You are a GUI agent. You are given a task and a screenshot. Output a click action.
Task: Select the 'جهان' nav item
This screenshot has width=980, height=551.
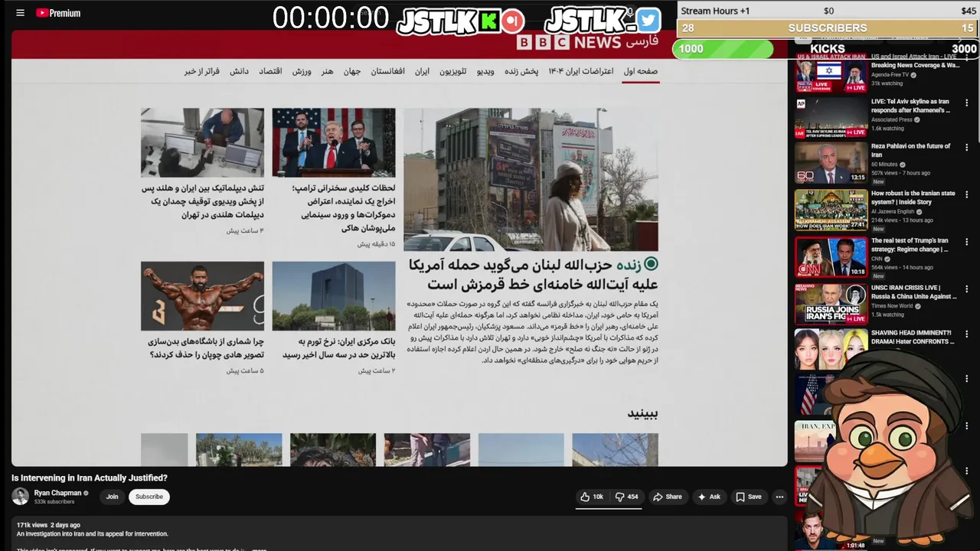352,71
